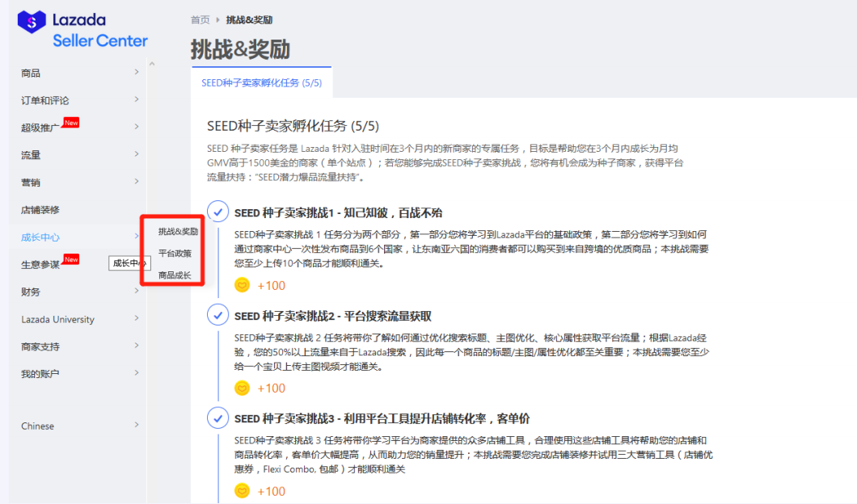Screen dimensions: 857x504
Task: Click the Lazada heart logo icon
Action: point(32,22)
